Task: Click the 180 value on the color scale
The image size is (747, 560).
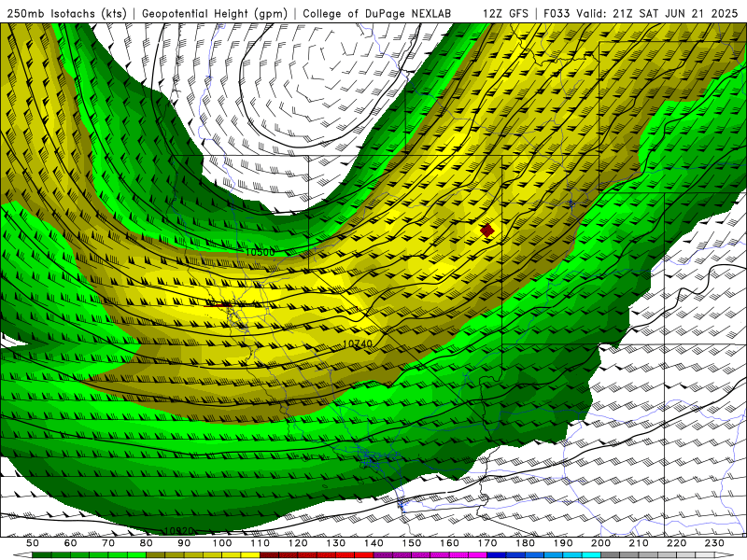Action: [525, 543]
